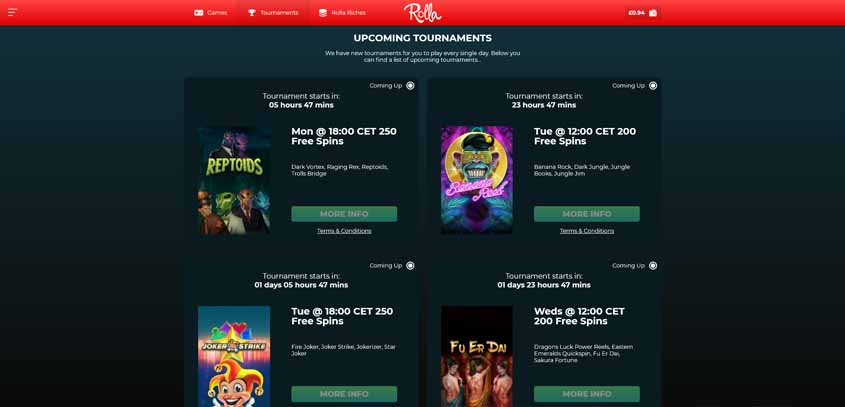Viewport: 845px width, 407px height.
Task: Click More Info for Mon 18:00 tournament
Action: coord(344,214)
